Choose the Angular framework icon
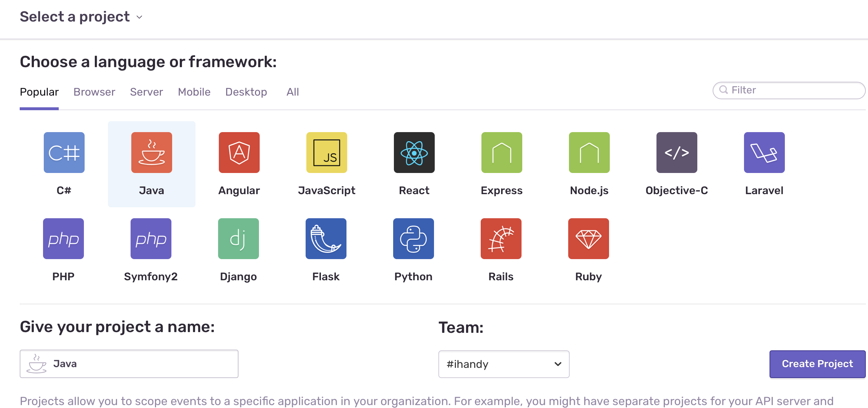The image size is (868, 408). (x=239, y=153)
